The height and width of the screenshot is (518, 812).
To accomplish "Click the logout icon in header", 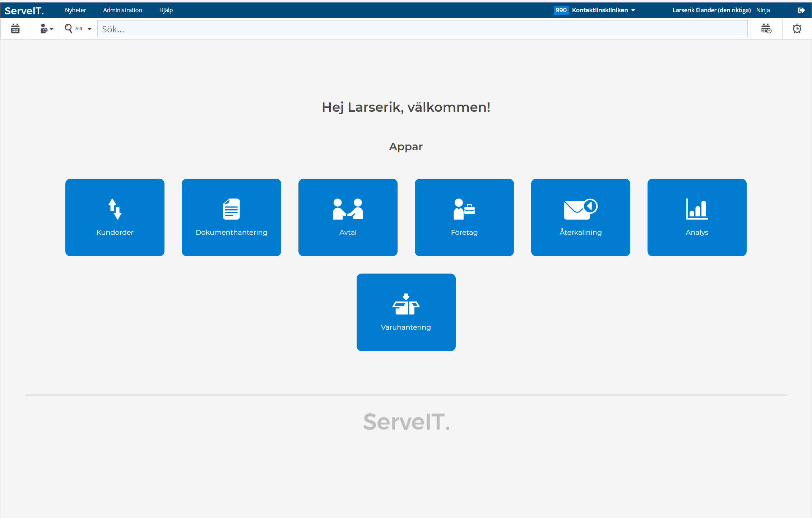I will click(801, 10).
